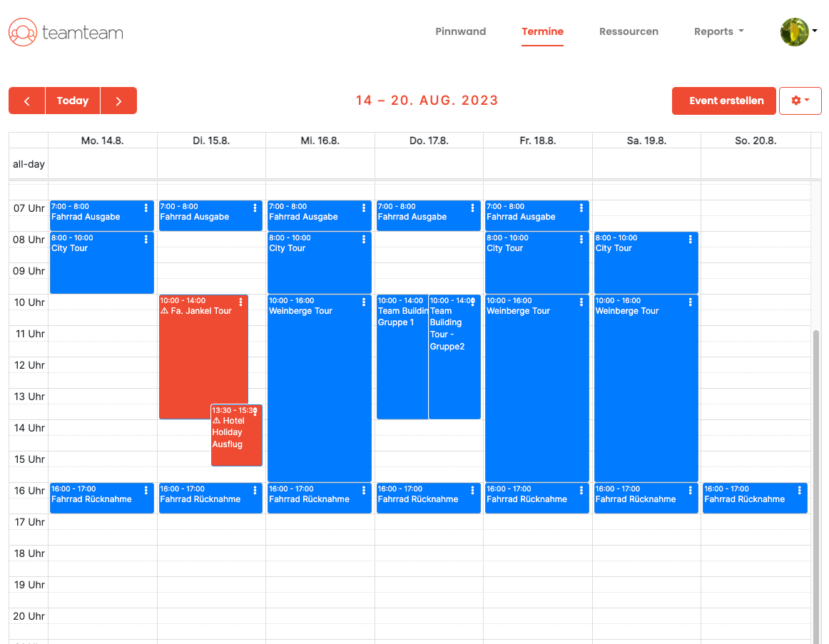Open options menu of Sunday Fahrrad Rücknahme
Viewport: 829px width, 644px height.
[x=799, y=490]
